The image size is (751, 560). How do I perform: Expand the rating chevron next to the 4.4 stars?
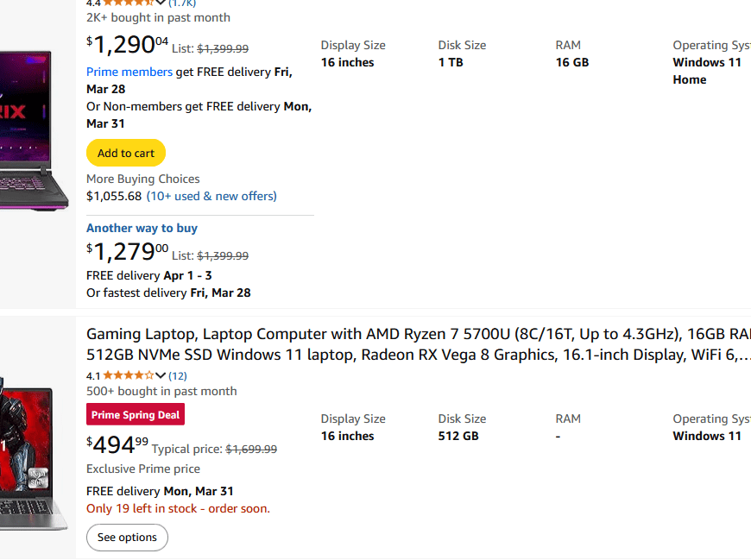coord(161,3)
